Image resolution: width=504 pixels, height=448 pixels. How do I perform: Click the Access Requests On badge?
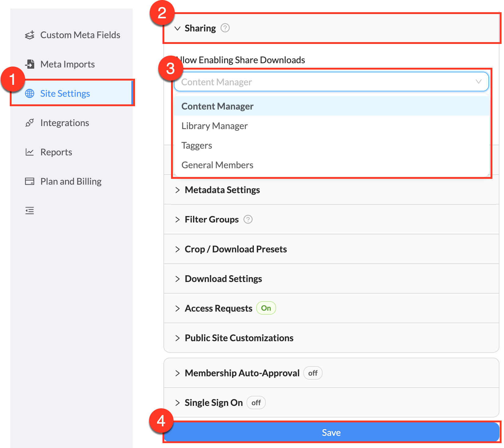(x=266, y=308)
